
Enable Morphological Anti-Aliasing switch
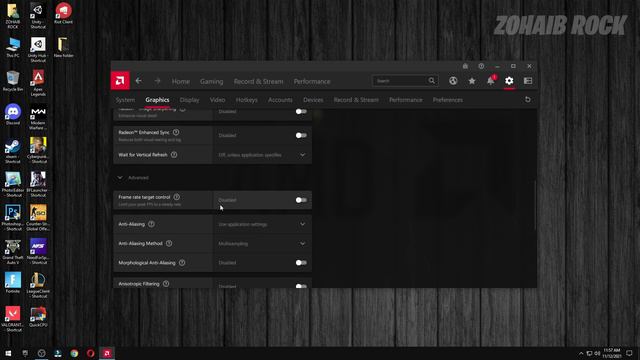tap(301, 263)
